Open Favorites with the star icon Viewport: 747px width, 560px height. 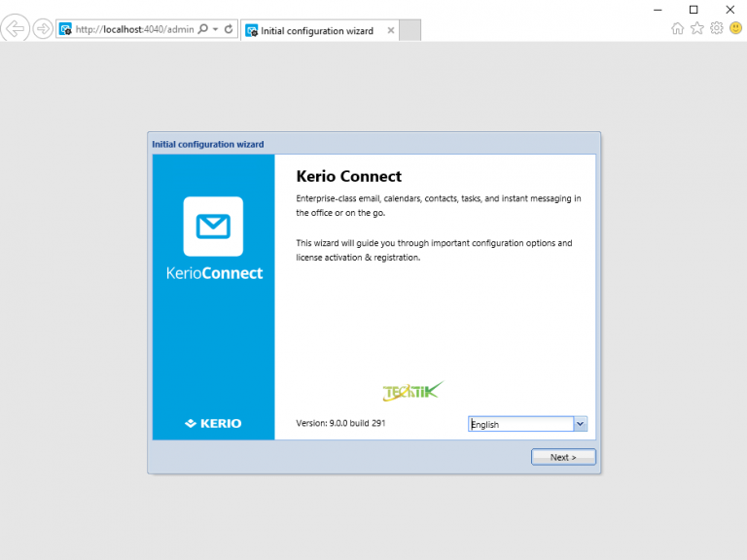click(x=696, y=28)
